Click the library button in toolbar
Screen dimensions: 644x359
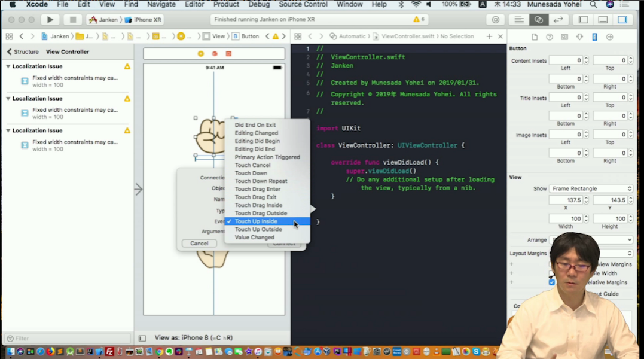(496, 20)
